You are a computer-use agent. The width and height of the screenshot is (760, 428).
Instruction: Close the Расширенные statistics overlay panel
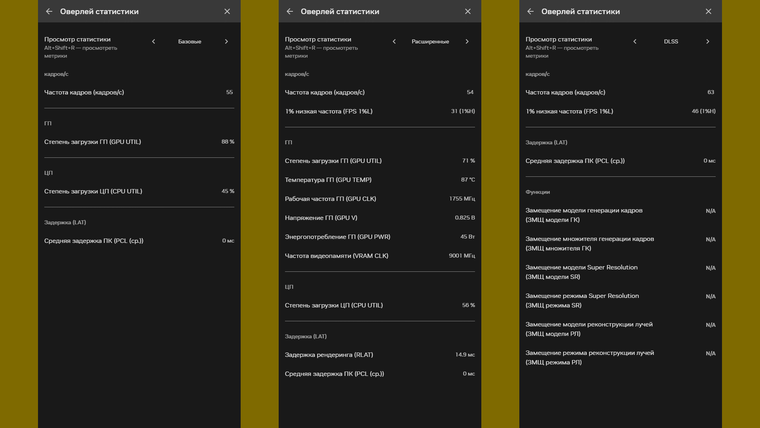pos(468,11)
